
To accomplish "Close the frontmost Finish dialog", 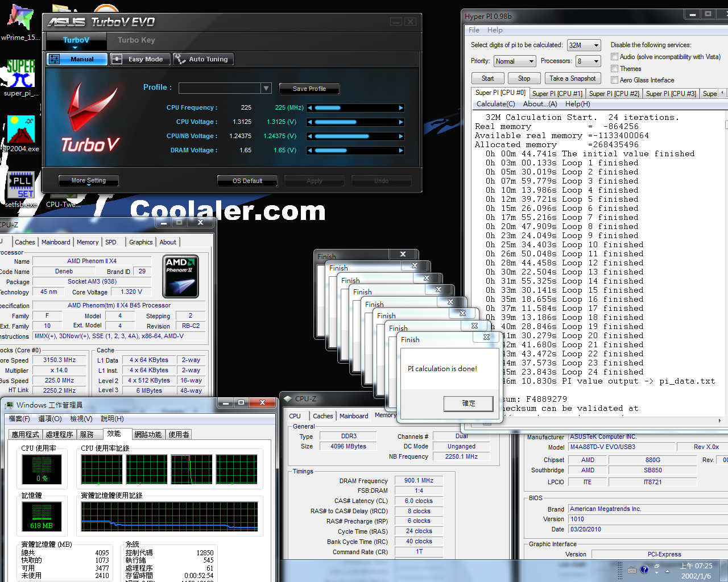I will (486, 337).
